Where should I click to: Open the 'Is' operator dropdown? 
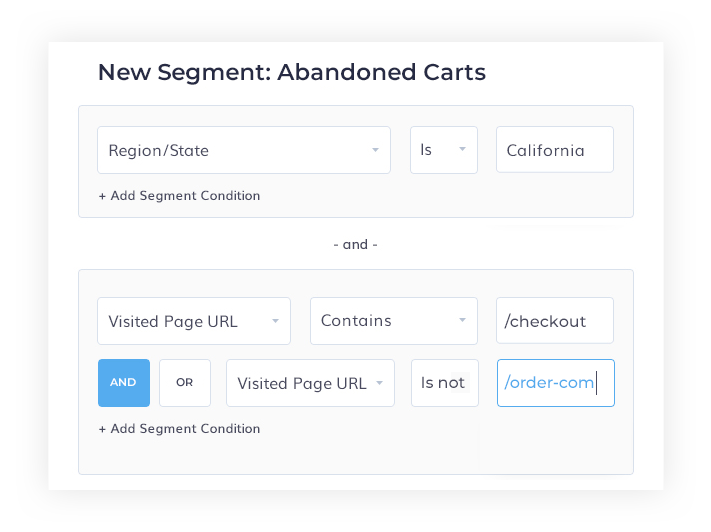click(x=436, y=150)
